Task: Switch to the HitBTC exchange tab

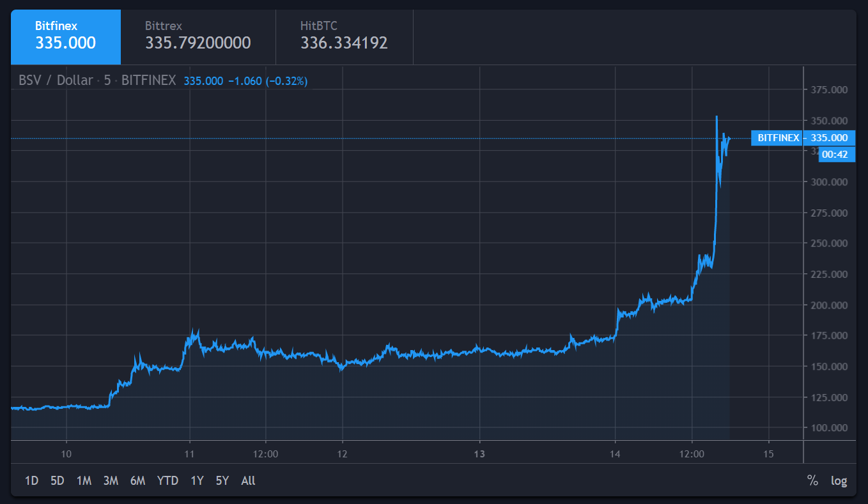Action: pyautogui.click(x=345, y=37)
